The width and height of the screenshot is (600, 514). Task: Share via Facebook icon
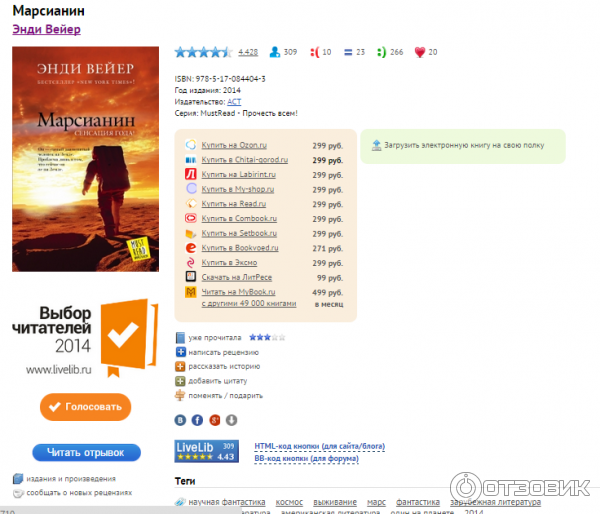pos(197,420)
